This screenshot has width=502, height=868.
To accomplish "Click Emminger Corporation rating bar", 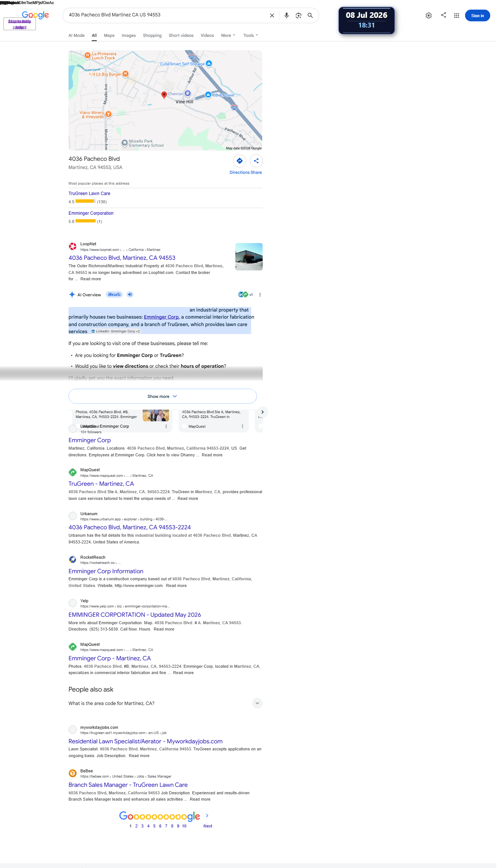I will [x=86, y=221].
